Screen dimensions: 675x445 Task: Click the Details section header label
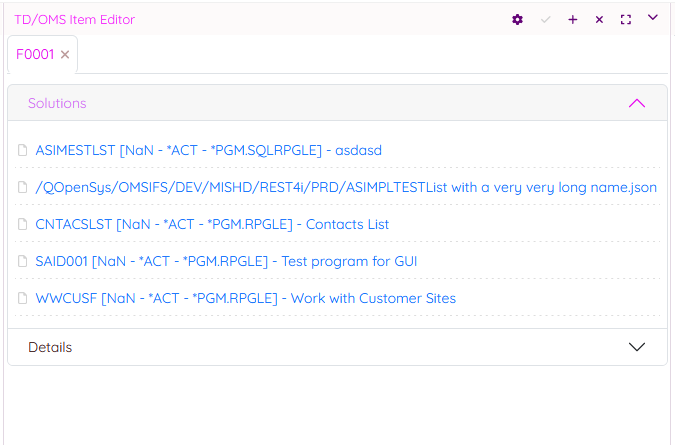click(x=50, y=347)
